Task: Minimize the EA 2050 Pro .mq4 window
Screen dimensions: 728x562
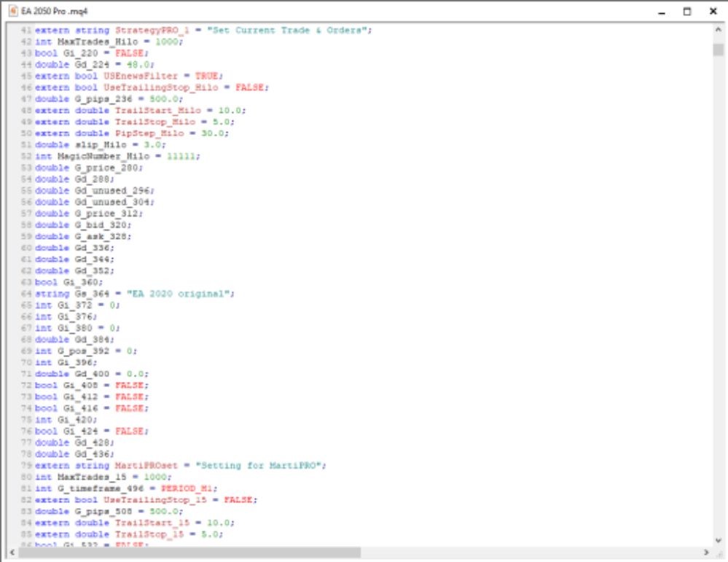Action: (661, 12)
